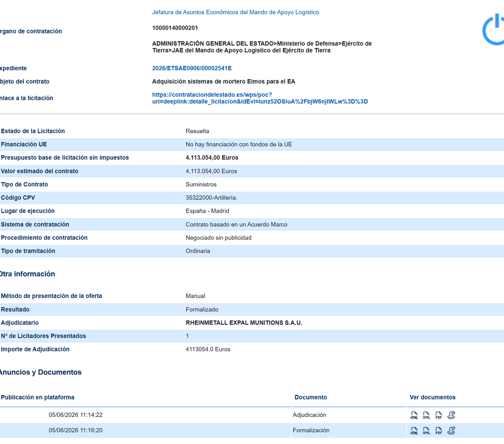Click 'Contrato basado en un Acuerdo Marco'
Image resolution: width=504 pixels, height=444 pixels.
click(x=236, y=225)
